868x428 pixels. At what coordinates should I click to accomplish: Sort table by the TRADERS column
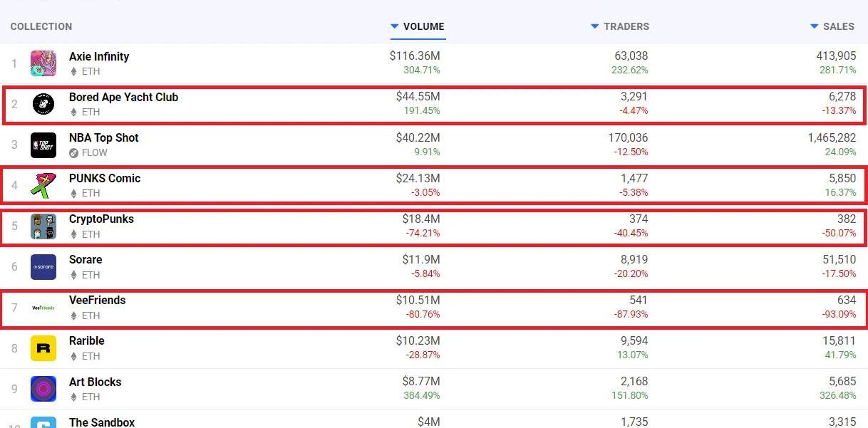pos(620,26)
